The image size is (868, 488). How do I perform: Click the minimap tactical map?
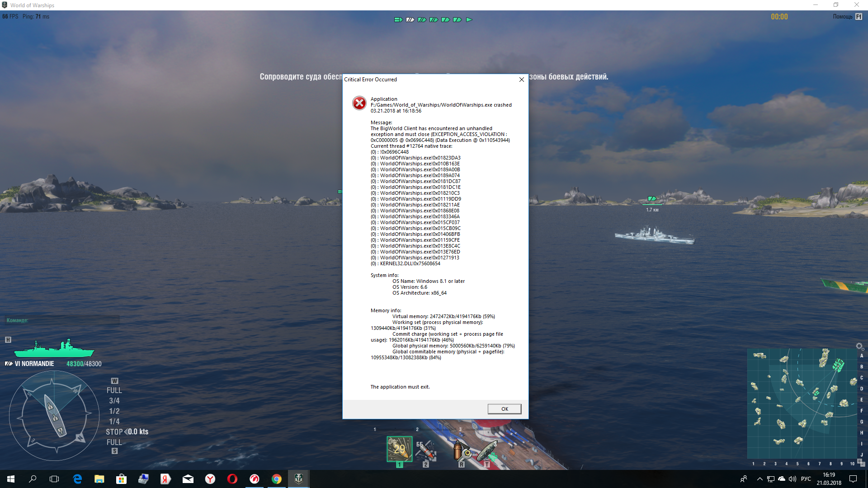(x=802, y=404)
